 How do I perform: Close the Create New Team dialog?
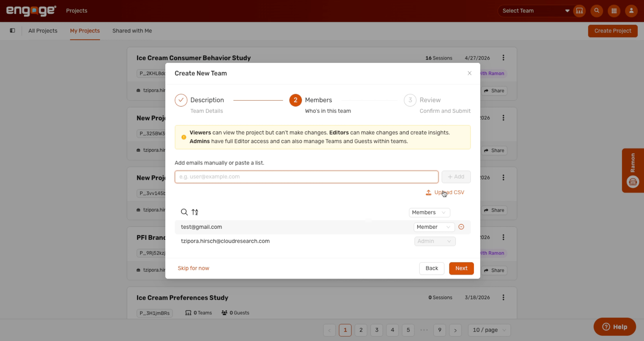click(470, 73)
